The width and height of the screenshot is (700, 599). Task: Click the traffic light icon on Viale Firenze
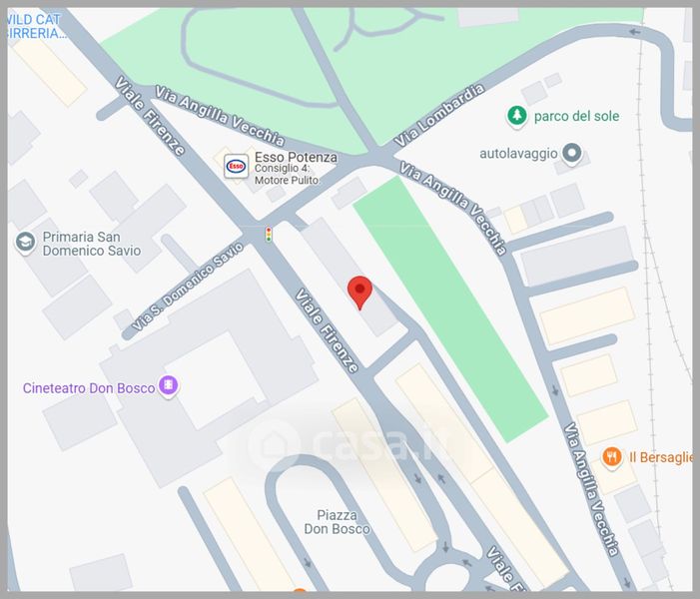pos(269,235)
